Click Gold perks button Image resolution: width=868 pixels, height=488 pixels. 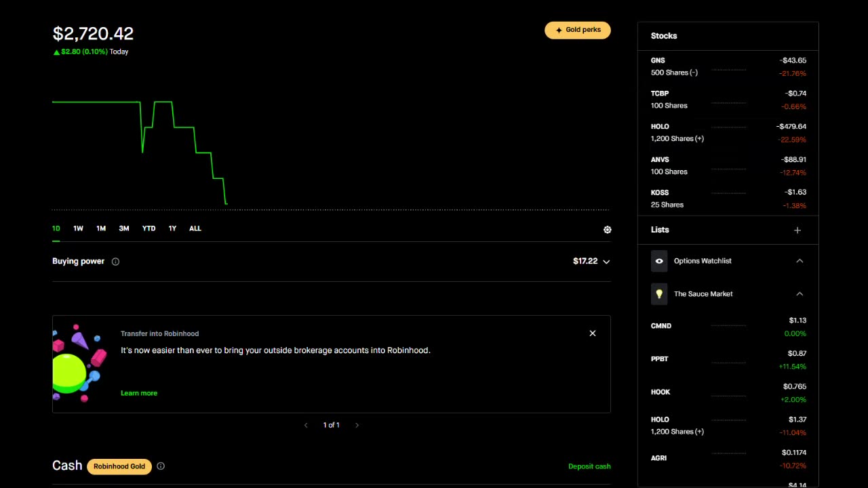[578, 30]
